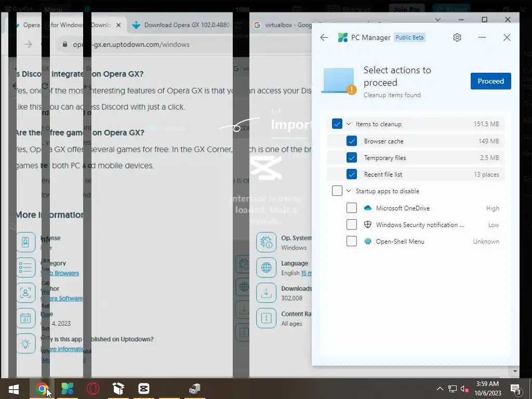Open the notification center icon
This screenshot has height=399, width=532.
click(516, 389)
